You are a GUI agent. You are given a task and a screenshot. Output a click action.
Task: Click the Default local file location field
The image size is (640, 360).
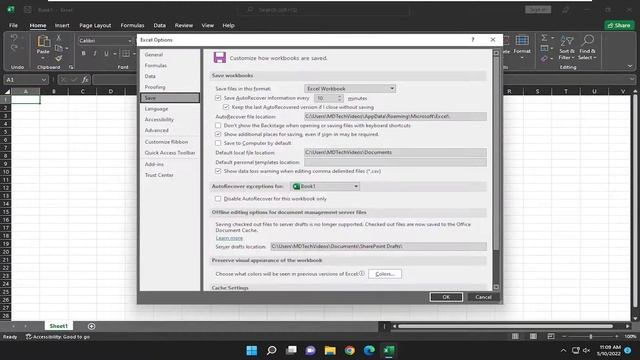[x=395, y=152]
